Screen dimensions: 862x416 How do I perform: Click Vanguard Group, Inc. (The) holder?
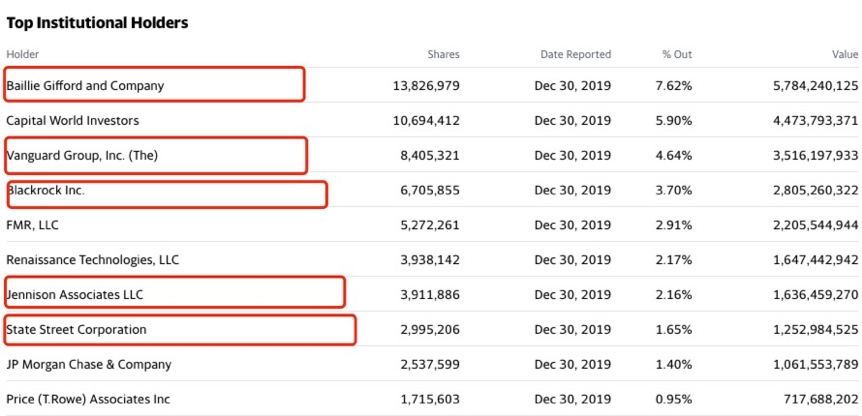(x=82, y=155)
